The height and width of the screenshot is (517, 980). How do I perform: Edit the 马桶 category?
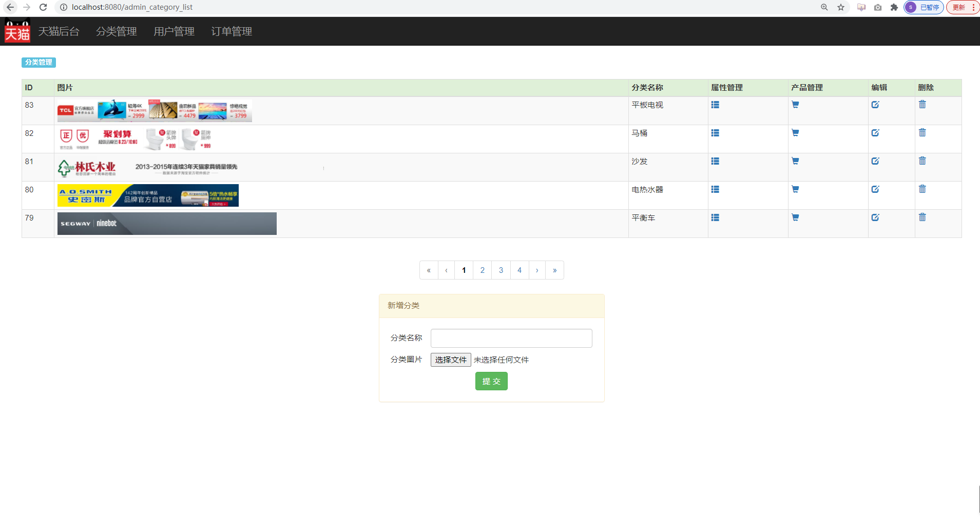[875, 133]
